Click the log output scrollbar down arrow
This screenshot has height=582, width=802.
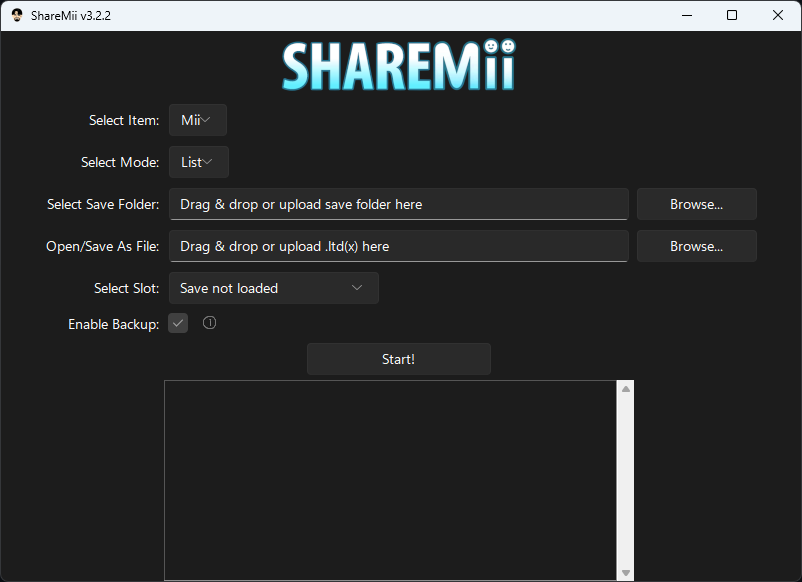626,572
